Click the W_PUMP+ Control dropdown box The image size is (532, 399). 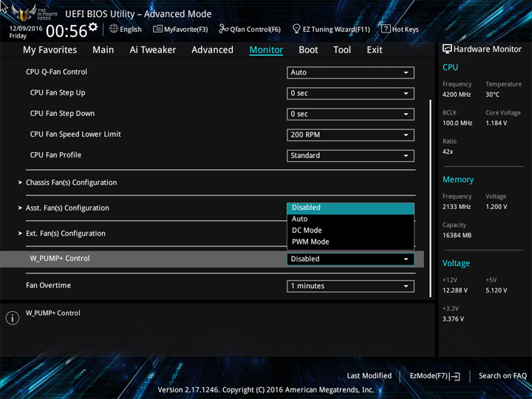(350, 259)
